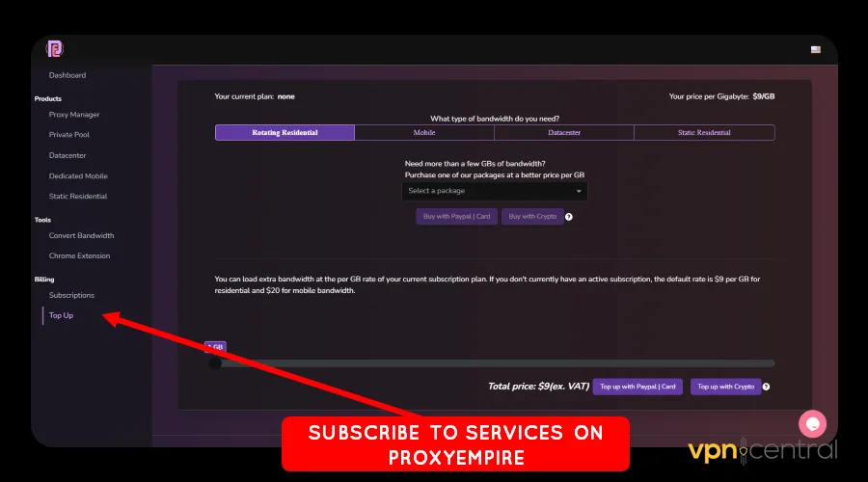Switch to the Mobile bandwidth tab
The height and width of the screenshot is (482, 868).
(424, 133)
